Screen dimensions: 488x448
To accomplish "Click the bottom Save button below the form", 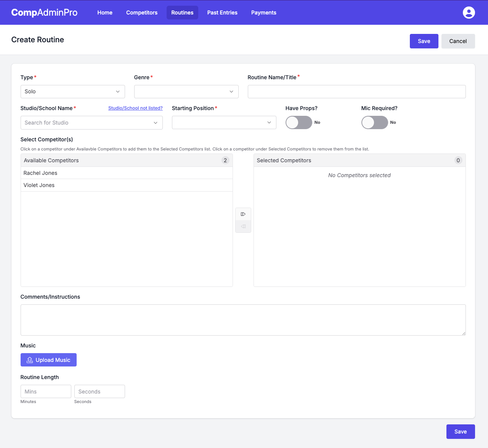I will coord(461,432).
